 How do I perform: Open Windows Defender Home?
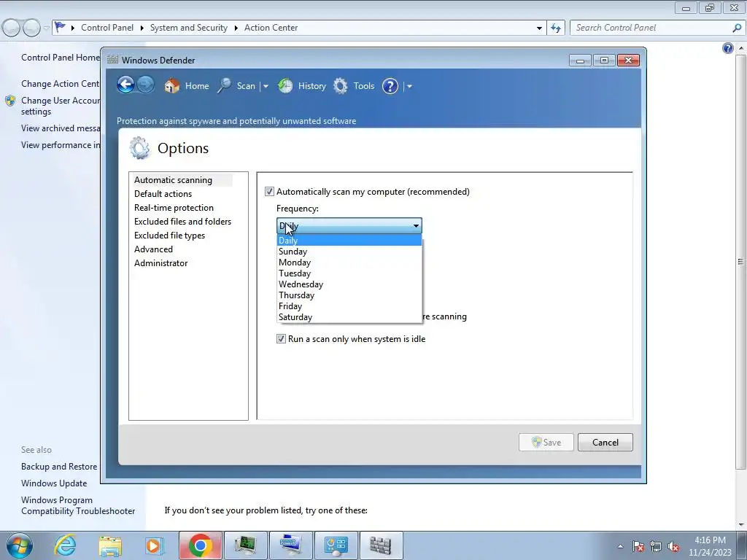pyautogui.click(x=186, y=86)
